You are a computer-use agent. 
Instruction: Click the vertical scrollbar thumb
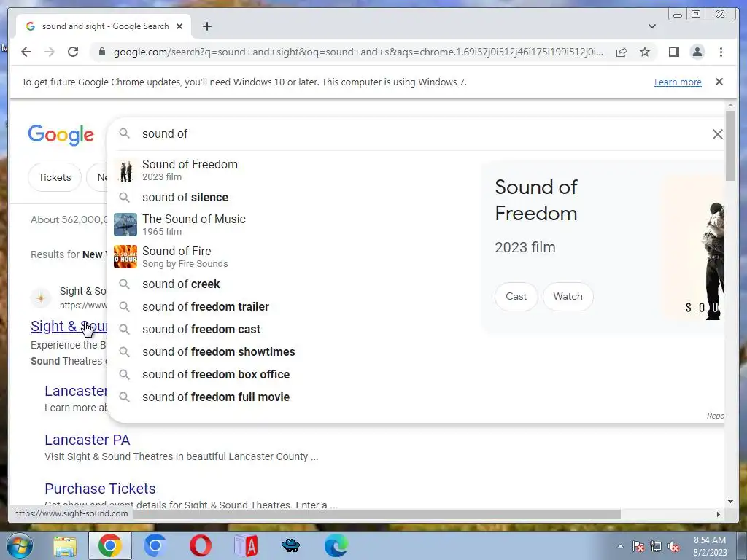730,145
